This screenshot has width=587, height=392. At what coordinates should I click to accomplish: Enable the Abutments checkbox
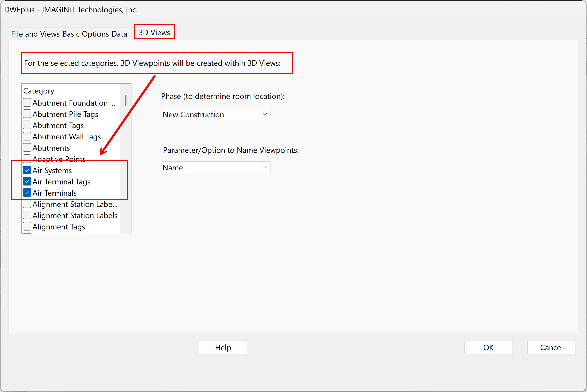(x=27, y=147)
